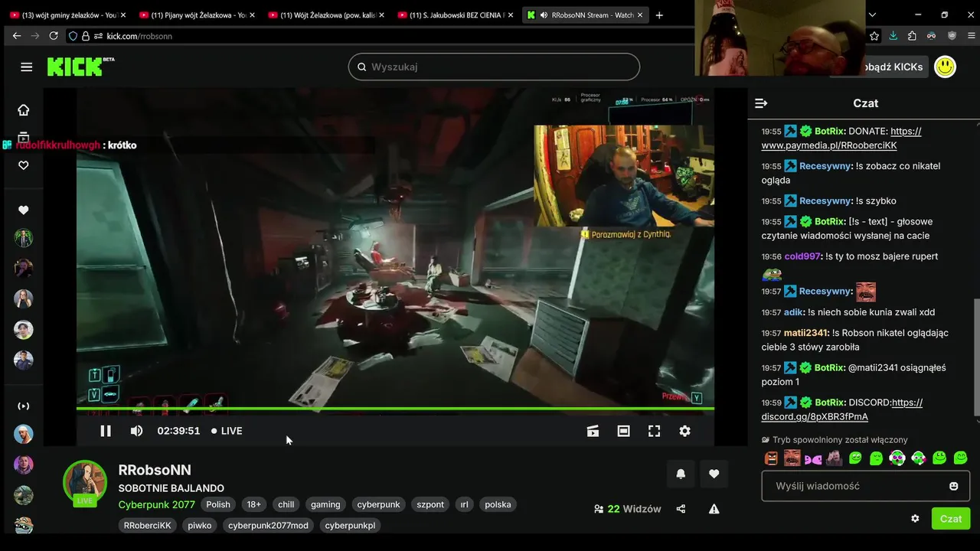Enter fullscreen in the video player

click(x=654, y=431)
